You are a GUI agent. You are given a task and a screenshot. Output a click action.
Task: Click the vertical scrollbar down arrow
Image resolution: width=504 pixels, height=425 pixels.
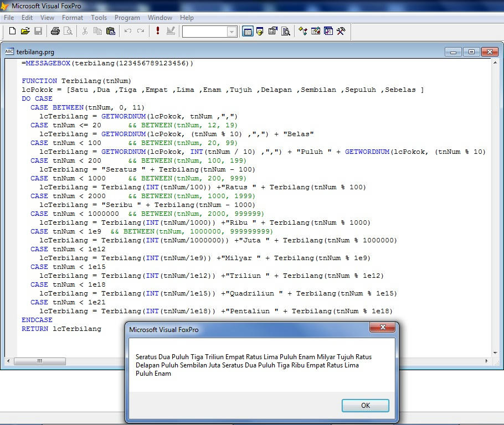click(495, 353)
